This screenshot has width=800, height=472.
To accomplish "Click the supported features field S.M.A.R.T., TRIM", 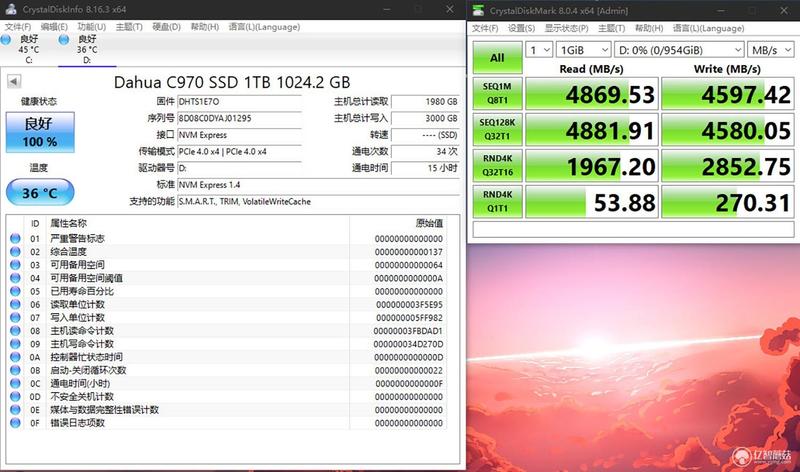I will tap(318, 202).
